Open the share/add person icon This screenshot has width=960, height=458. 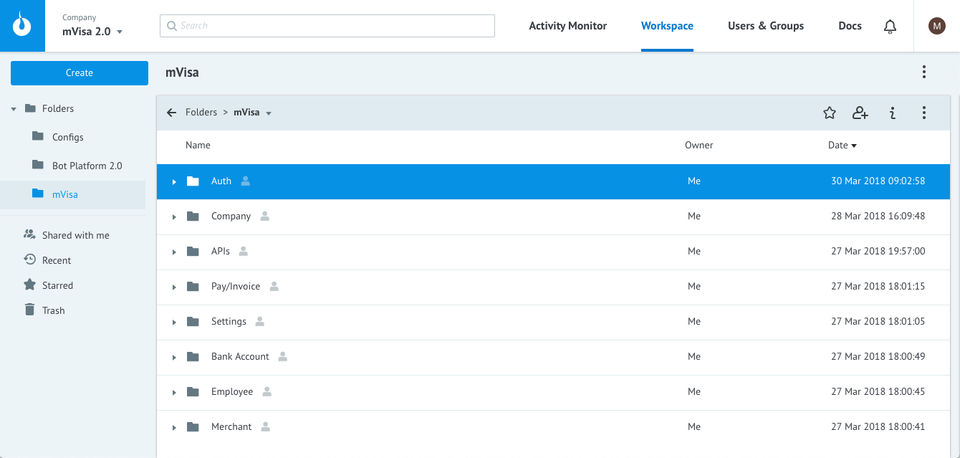(860, 113)
